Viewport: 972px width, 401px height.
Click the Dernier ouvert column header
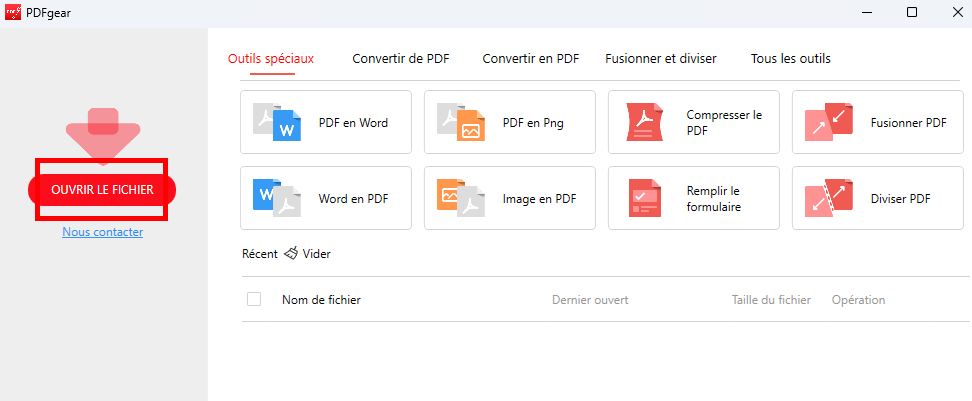[x=590, y=300]
